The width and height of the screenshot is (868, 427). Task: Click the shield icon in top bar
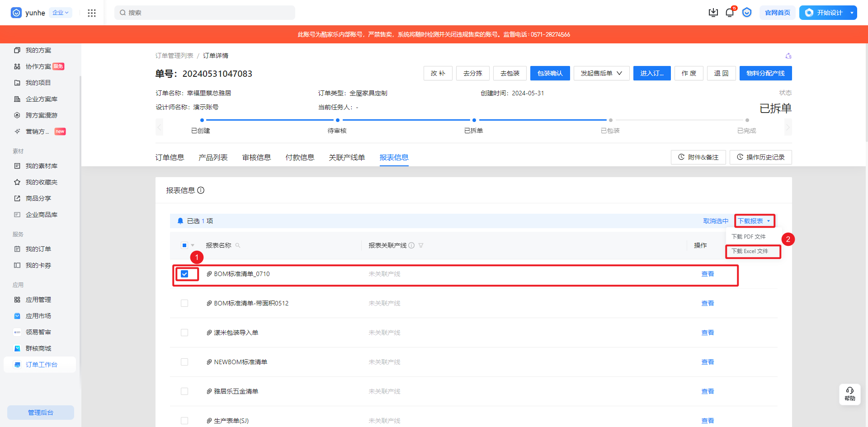point(747,13)
